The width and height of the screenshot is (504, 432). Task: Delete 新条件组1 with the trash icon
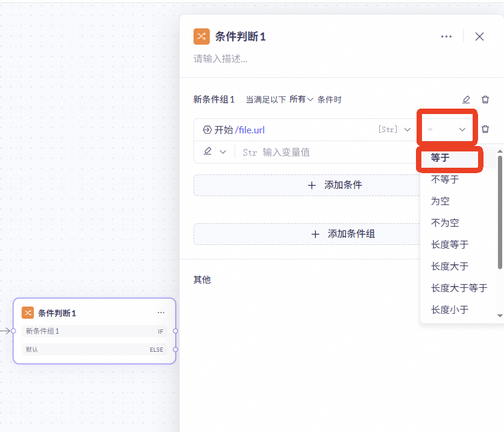click(x=485, y=100)
